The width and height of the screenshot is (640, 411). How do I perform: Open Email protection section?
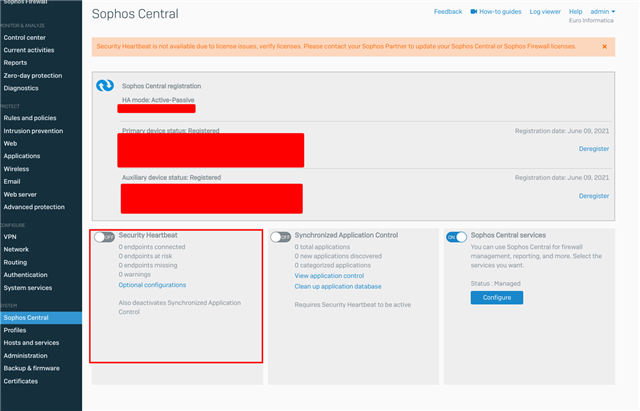point(12,182)
